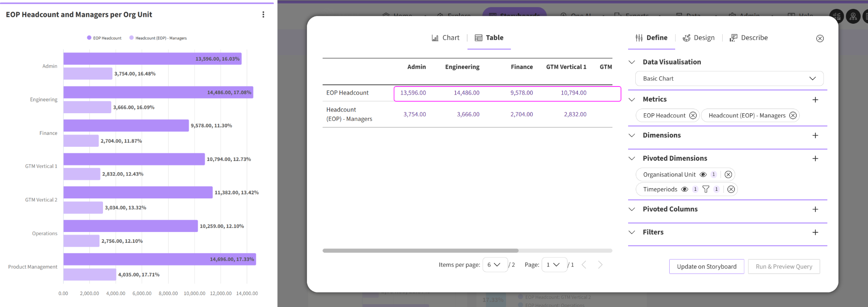The image size is (868, 307).
Task: Collapse the Pivoted Dimensions section
Action: (x=632, y=158)
